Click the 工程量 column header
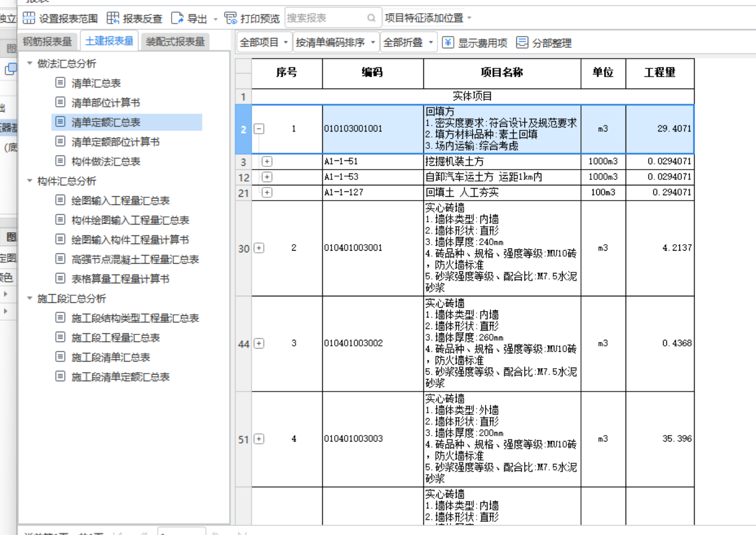Screen dimensions: 756x535 660,73
